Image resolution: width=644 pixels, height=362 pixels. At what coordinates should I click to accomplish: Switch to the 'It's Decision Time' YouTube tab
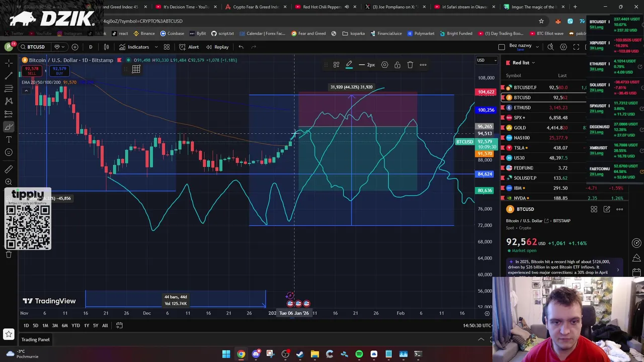pos(186,7)
